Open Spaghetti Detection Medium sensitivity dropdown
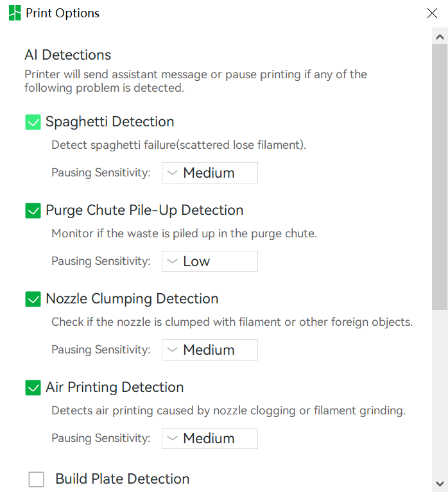This screenshot has height=492, width=448. [x=210, y=173]
